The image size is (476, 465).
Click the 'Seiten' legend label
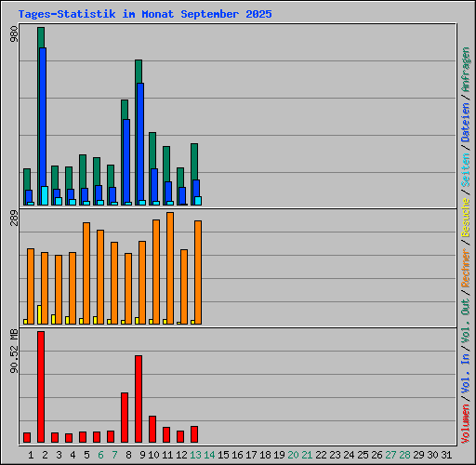(465, 170)
